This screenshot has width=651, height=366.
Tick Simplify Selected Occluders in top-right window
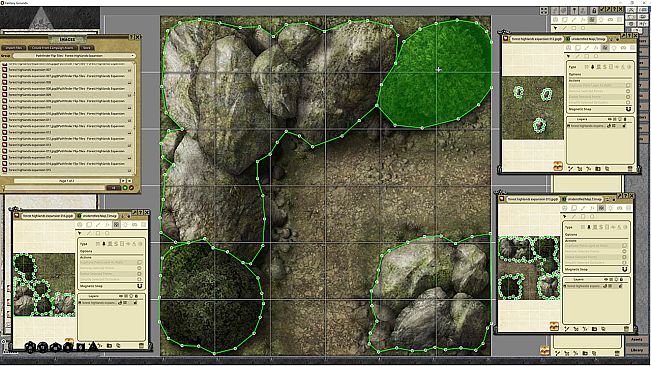(x=628, y=102)
